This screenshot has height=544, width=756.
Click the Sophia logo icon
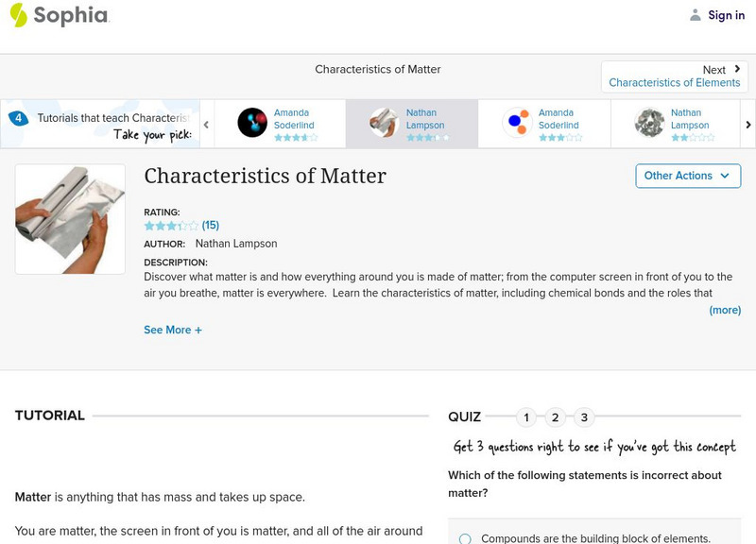point(18,15)
